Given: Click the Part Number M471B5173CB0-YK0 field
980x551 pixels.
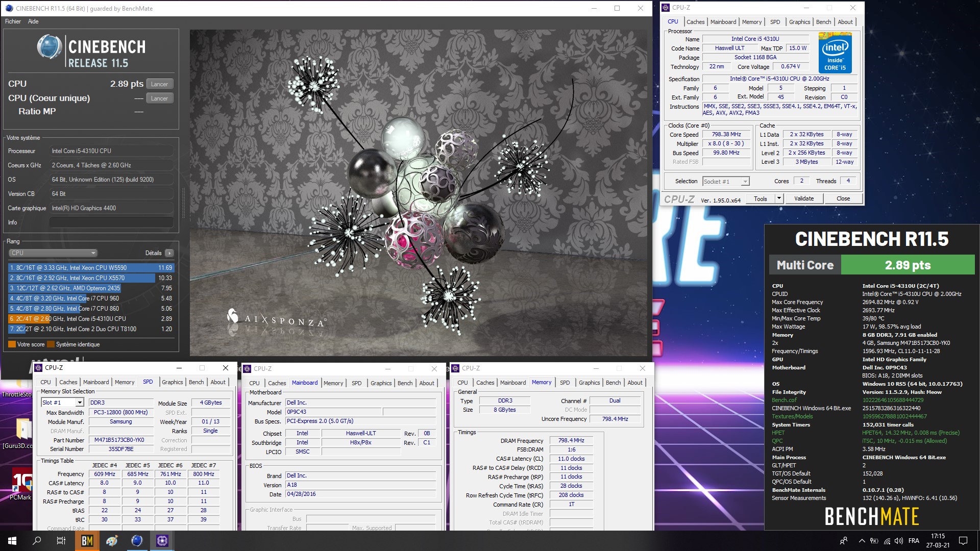Looking at the screenshot, I should click(x=121, y=440).
